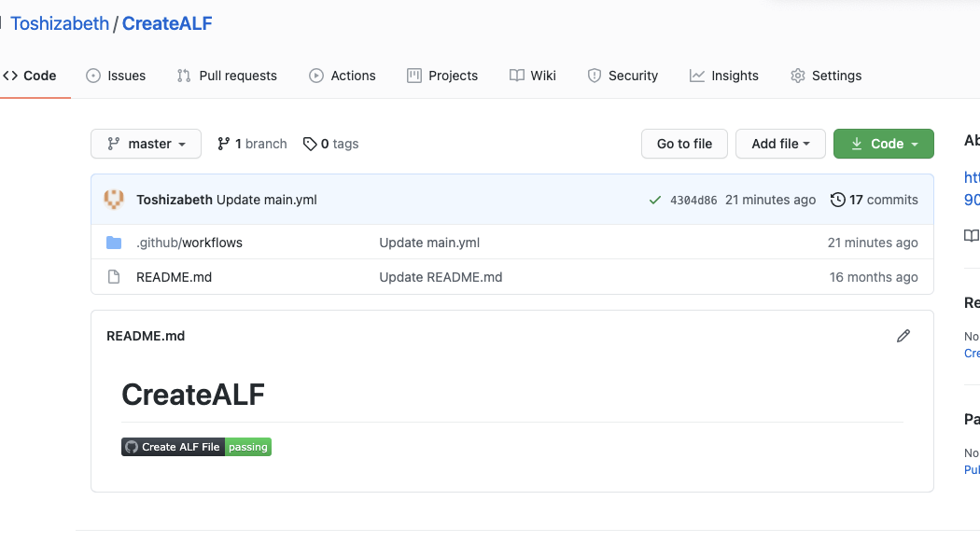The width and height of the screenshot is (980, 556).
Task: Click the commits history clock icon
Action: point(837,200)
